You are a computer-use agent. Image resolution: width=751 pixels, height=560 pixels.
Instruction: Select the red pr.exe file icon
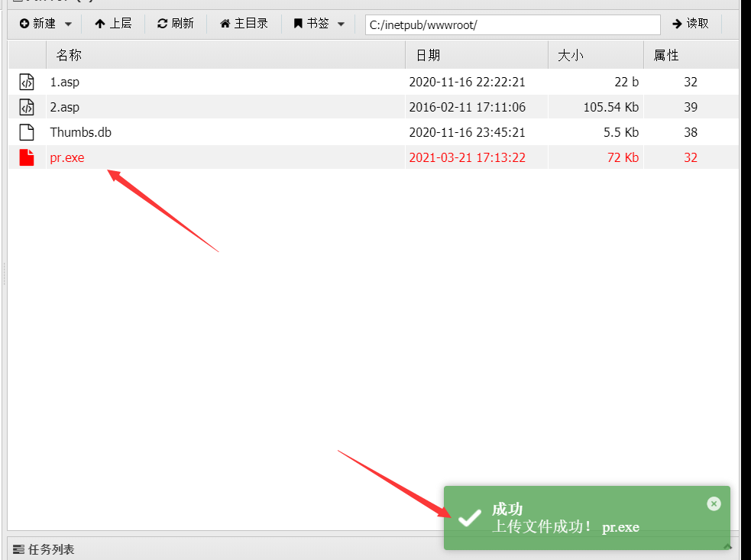(27, 157)
